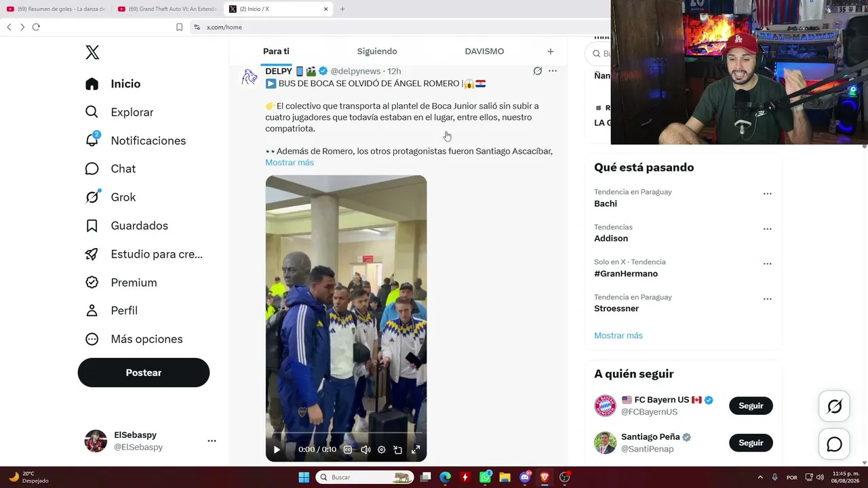This screenshot has width=868, height=488.
Task: Open Perfil from the sidebar
Action: [x=111, y=310]
